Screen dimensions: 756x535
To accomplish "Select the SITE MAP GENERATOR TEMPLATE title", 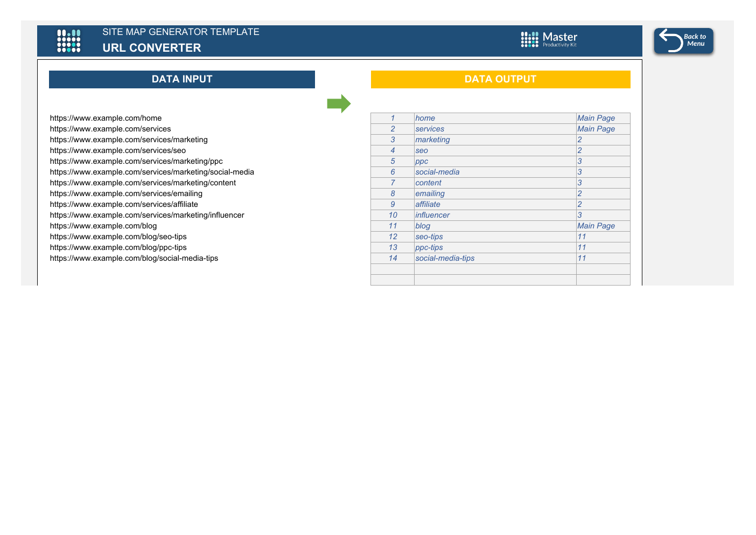I will [x=181, y=32].
